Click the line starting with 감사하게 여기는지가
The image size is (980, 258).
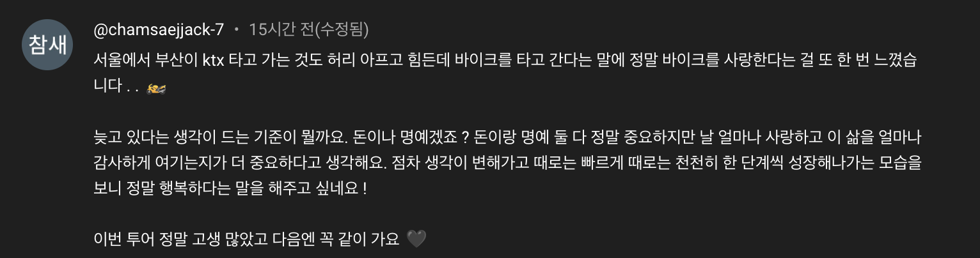coord(507,164)
